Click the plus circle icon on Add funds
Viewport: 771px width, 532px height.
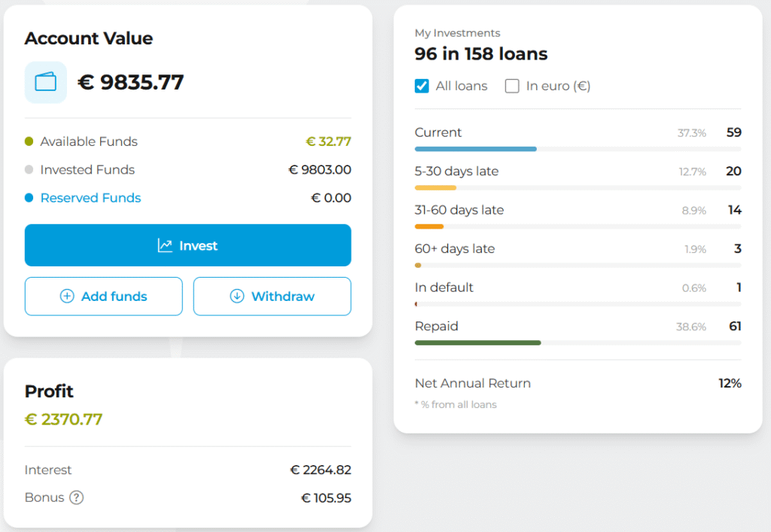click(x=67, y=296)
